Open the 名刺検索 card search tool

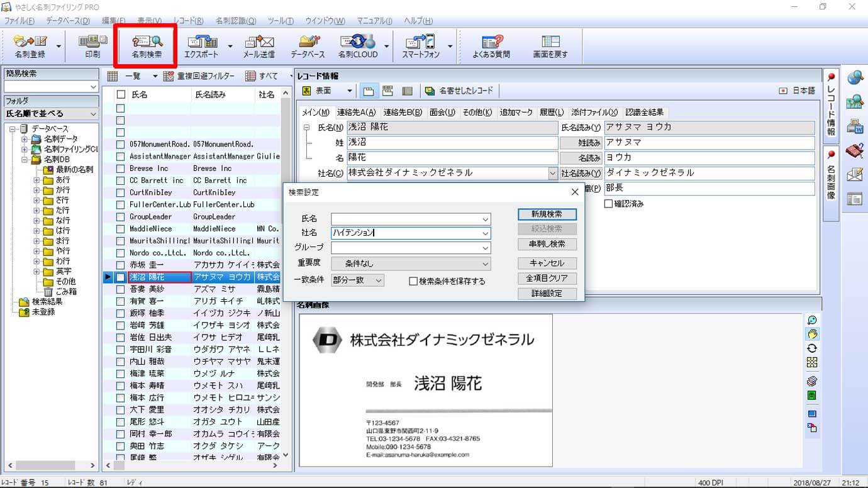tap(147, 47)
